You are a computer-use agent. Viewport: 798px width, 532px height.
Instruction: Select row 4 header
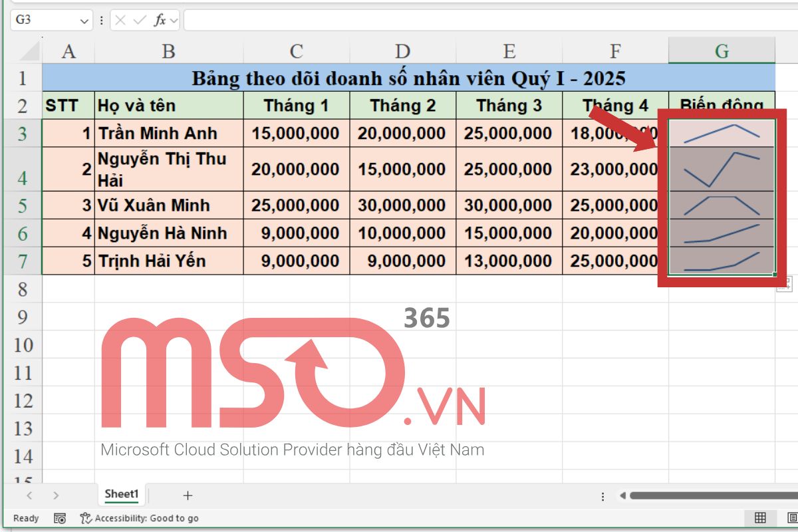(x=23, y=170)
